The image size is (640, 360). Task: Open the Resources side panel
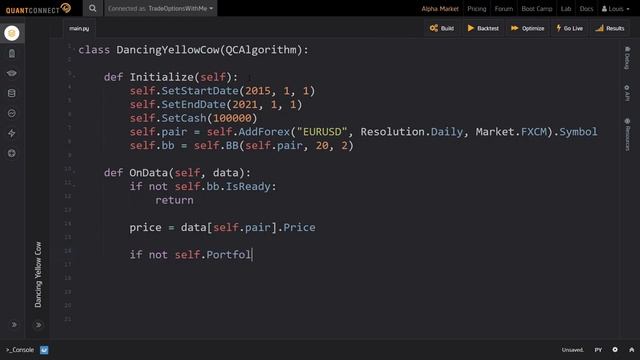(x=627, y=135)
